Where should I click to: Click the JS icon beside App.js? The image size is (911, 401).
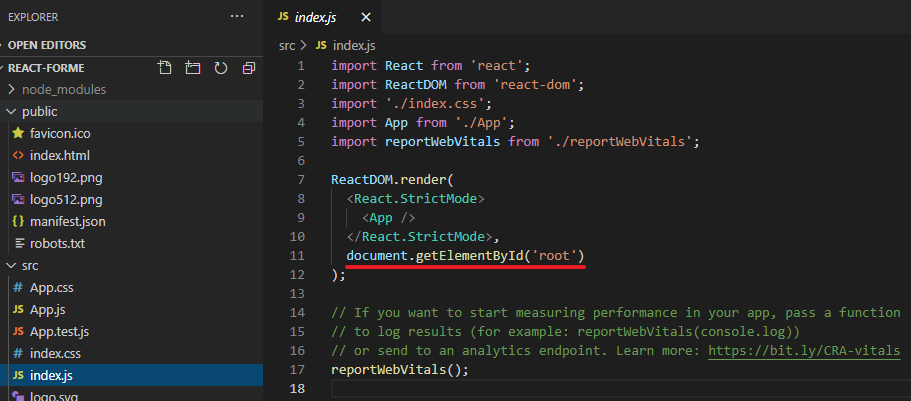coord(18,310)
